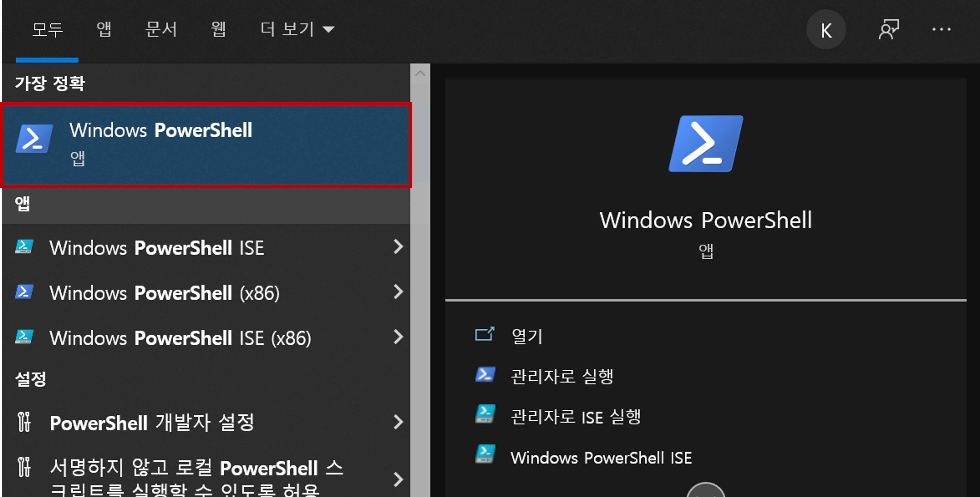This screenshot has height=497, width=980.
Task: Click the PowerShell developer settings icon
Action: pyautogui.click(x=24, y=422)
